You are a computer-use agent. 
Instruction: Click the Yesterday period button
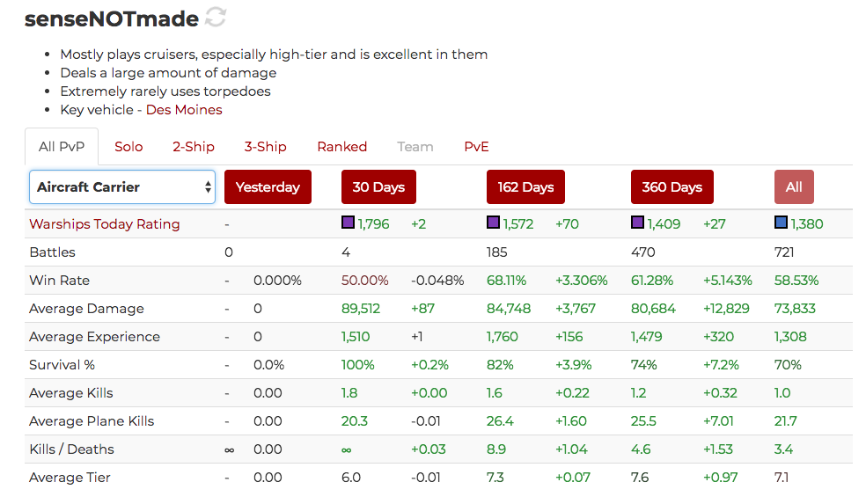point(268,187)
